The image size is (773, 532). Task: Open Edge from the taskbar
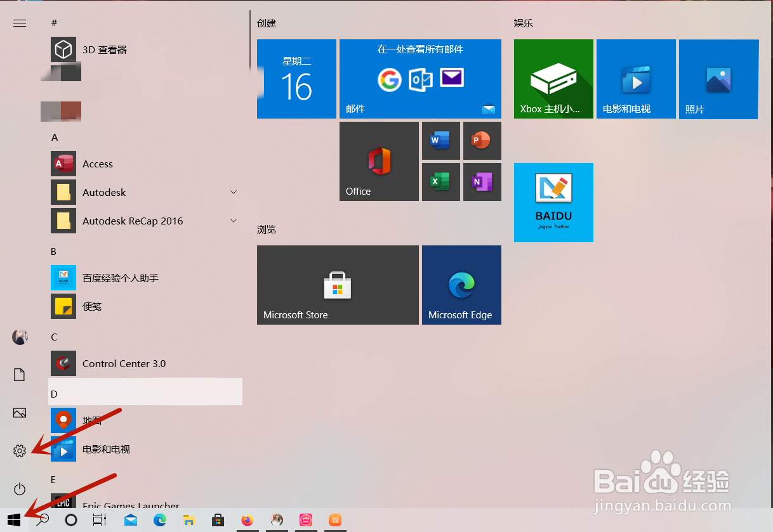tap(160, 520)
